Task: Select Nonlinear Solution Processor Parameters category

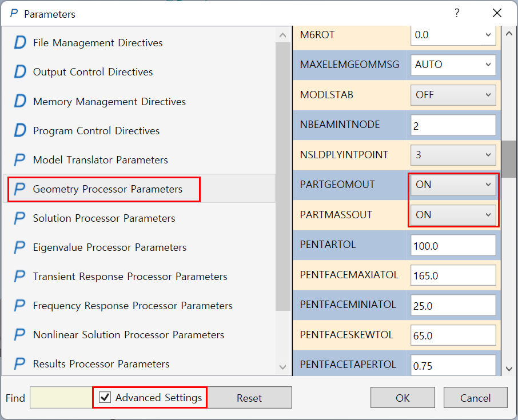Action: click(129, 335)
